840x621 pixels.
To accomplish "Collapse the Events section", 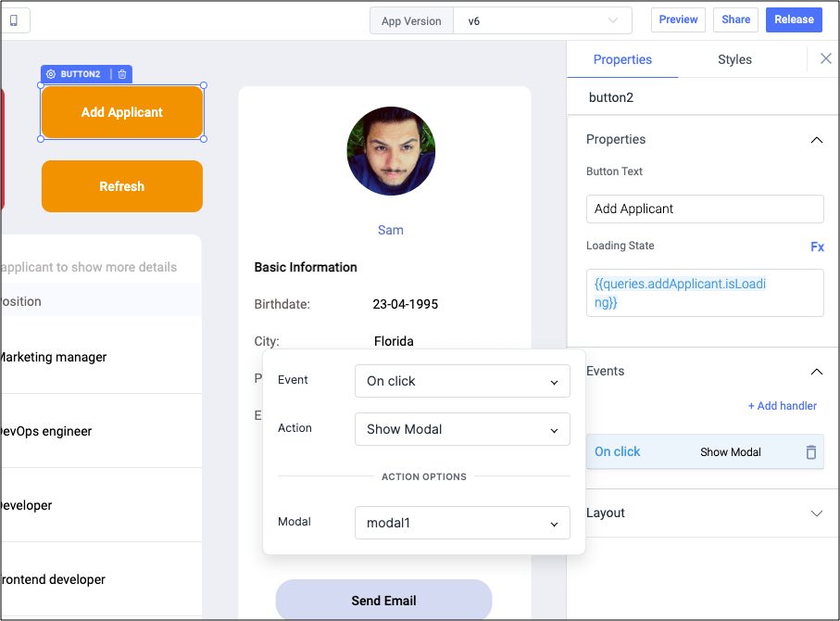I will (x=816, y=371).
